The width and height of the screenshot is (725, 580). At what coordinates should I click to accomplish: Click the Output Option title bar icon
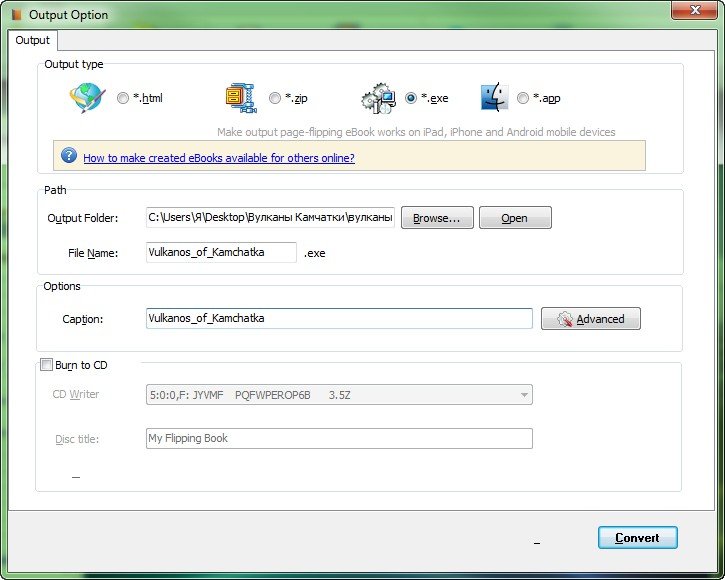coord(15,15)
